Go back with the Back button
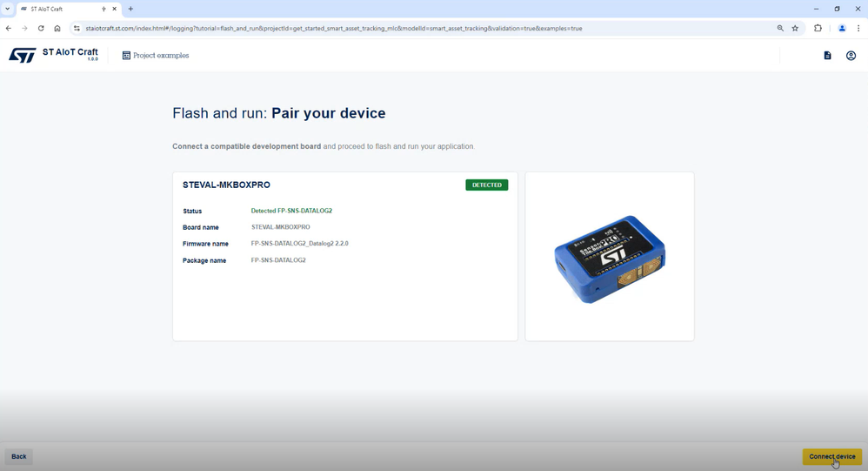The width and height of the screenshot is (868, 471). [x=19, y=456]
